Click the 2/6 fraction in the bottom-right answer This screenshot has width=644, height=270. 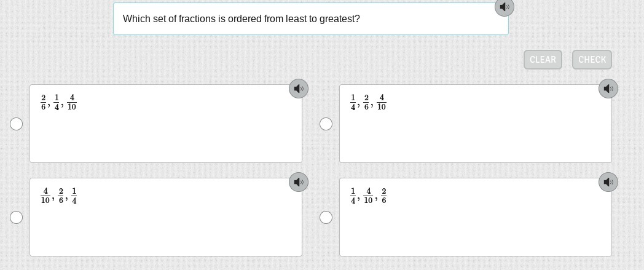pos(384,196)
